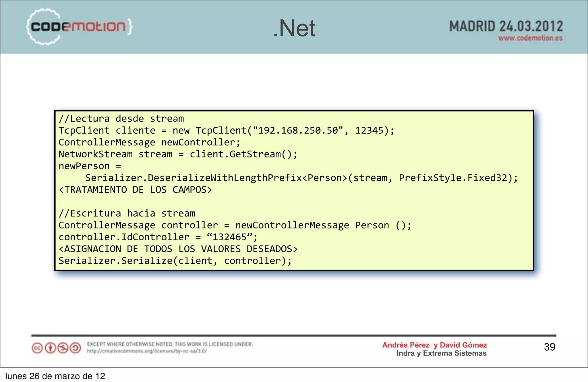
Task: Click '<TRATAMIENTO DE LOS CAMPOS>' placeholder
Action: click(x=135, y=190)
